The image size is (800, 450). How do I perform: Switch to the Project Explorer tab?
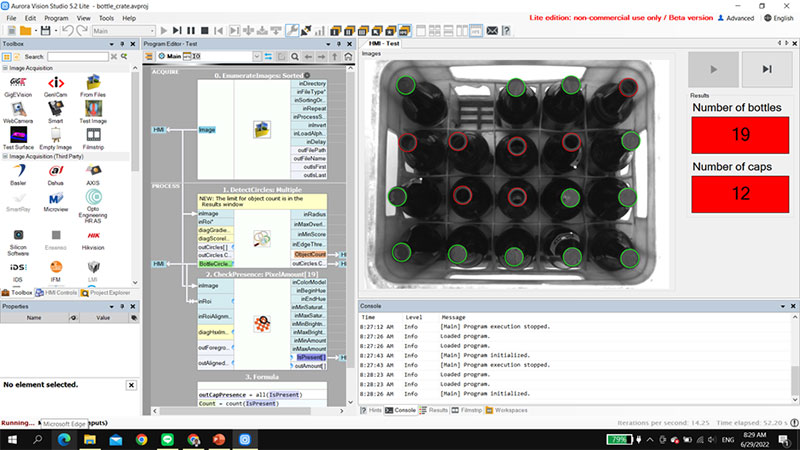pos(106,293)
